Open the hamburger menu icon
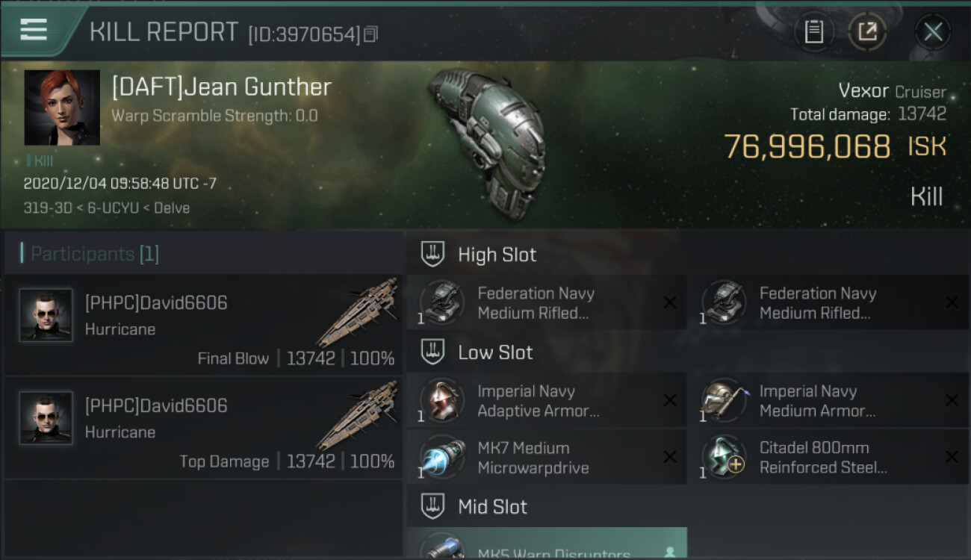Screen dimensions: 971x560 point(34,29)
